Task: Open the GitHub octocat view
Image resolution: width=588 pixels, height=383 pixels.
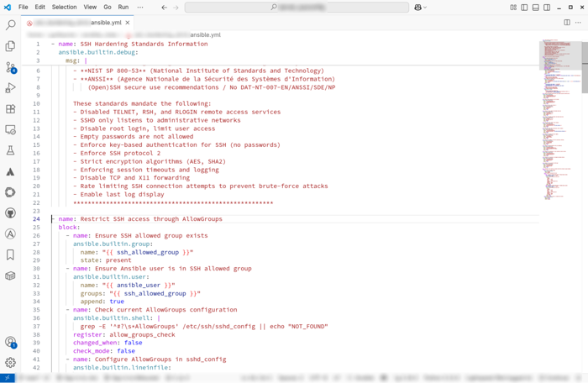Action: pos(10,213)
